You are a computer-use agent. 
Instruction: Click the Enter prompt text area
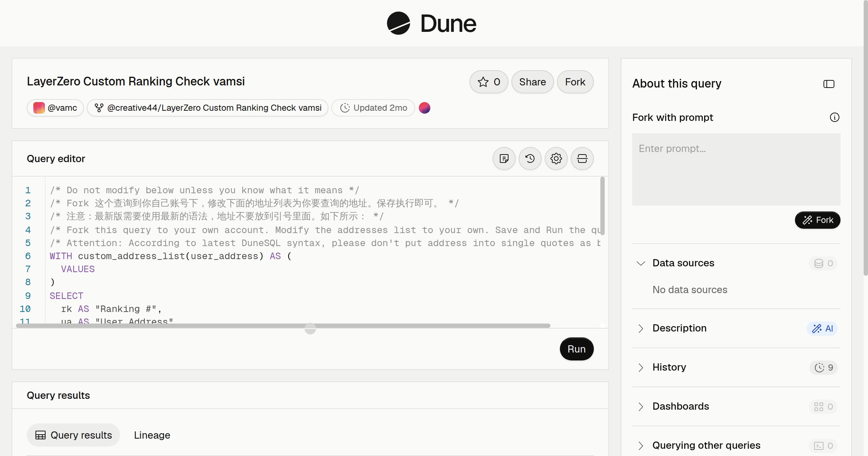(x=736, y=169)
